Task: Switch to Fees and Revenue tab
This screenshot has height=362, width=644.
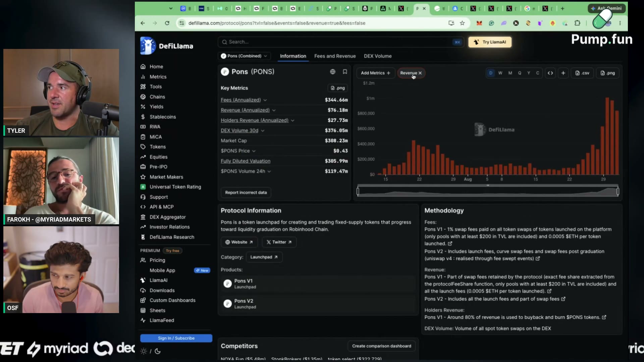Action: (x=335, y=56)
